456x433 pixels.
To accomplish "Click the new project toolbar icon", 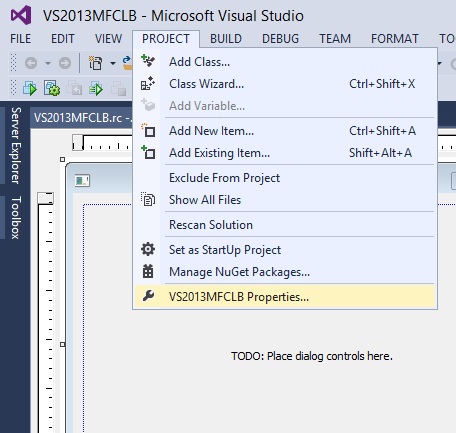I will tap(95, 63).
